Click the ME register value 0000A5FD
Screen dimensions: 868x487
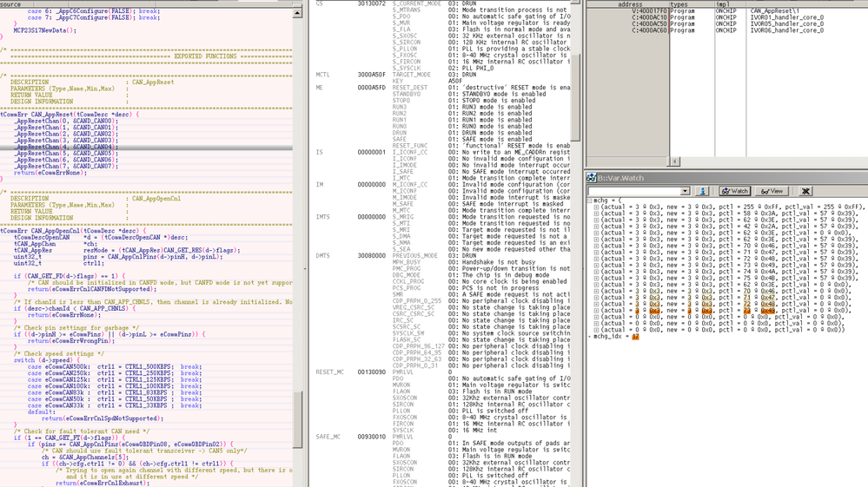click(372, 88)
